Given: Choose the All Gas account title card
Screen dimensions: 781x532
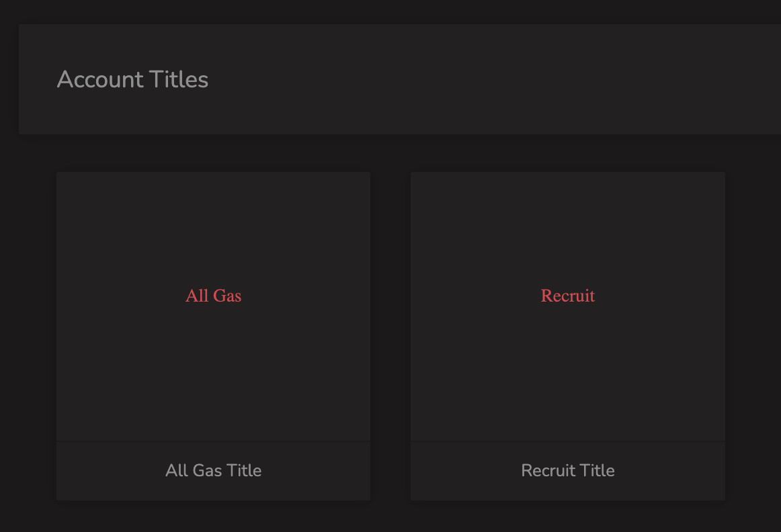Looking at the screenshot, I should coord(213,336).
